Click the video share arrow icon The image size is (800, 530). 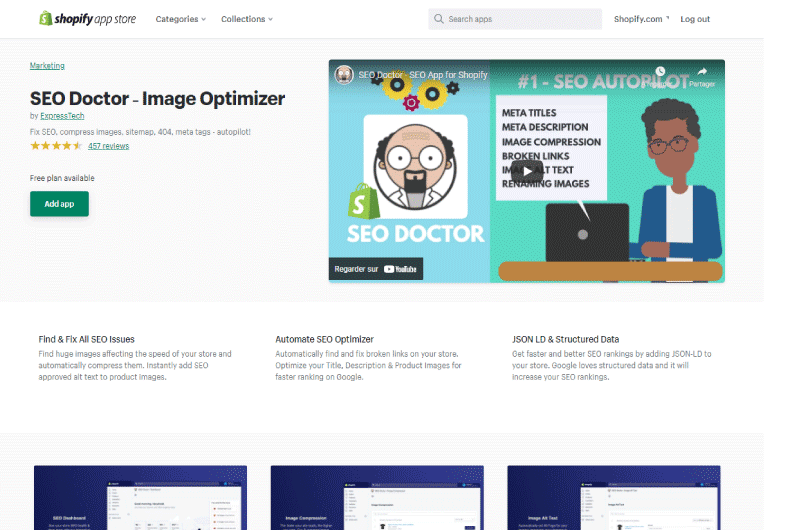point(702,72)
